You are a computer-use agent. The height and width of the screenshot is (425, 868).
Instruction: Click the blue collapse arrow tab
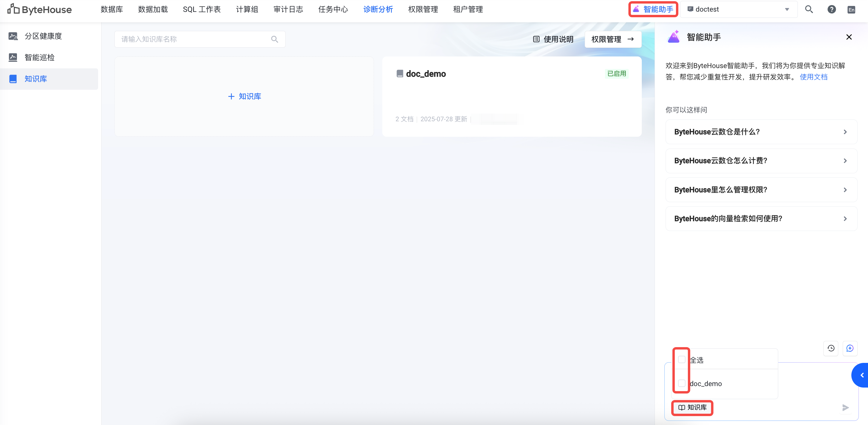click(861, 375)
